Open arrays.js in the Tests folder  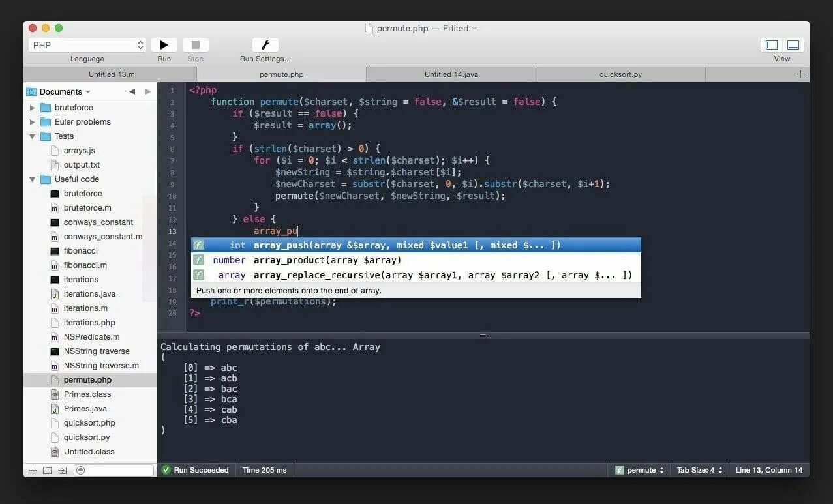(x=80, y=151)
